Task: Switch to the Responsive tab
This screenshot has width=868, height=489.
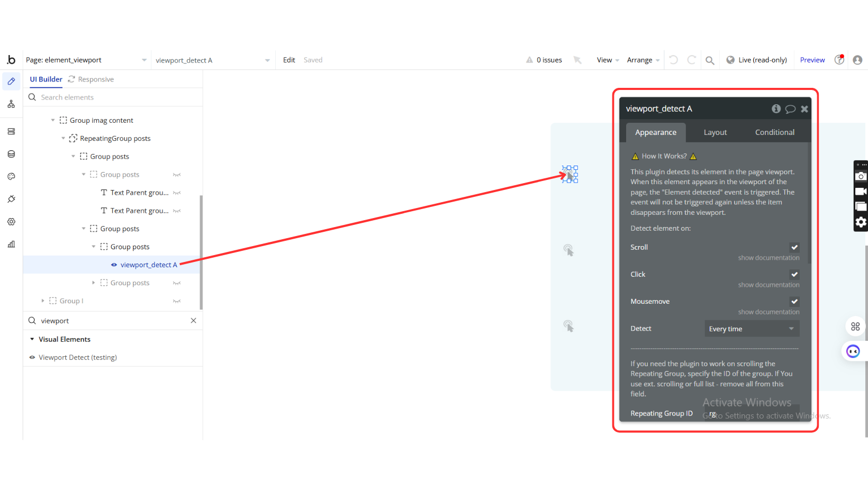Action: [91, 79]
